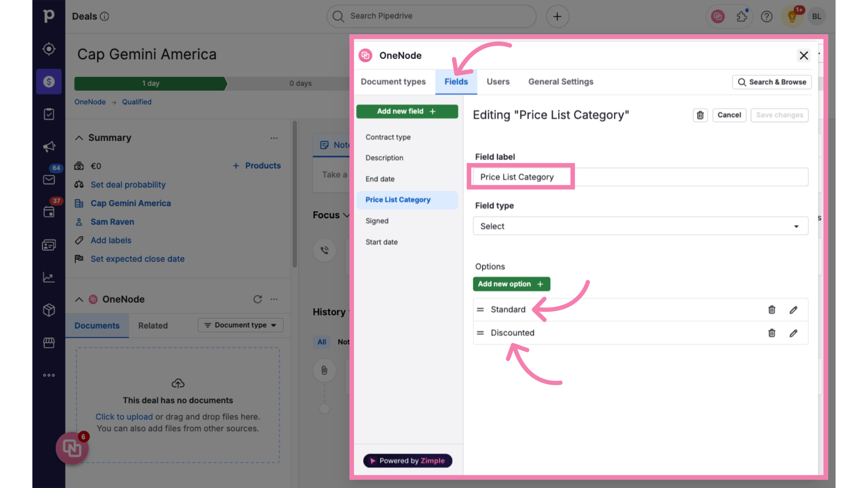
Task: Switch to the Fields tab
Action: tap(456, 82)
